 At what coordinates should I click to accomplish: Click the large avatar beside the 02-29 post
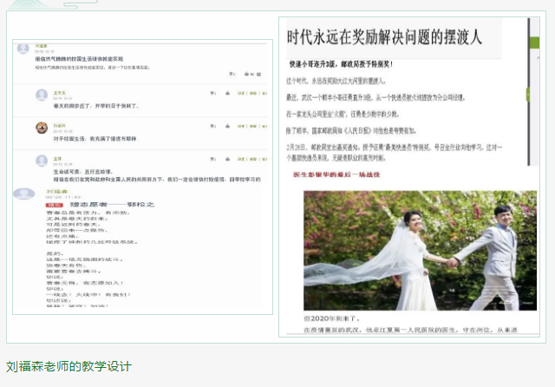pos(24,194)
